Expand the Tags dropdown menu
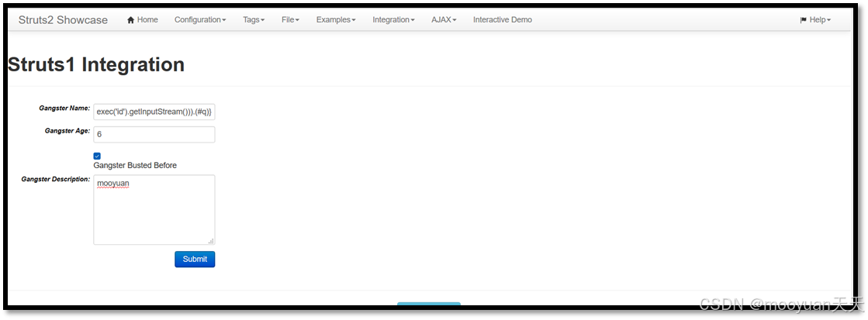This screenshot has height=320, width=868. [x=254, y=20]
